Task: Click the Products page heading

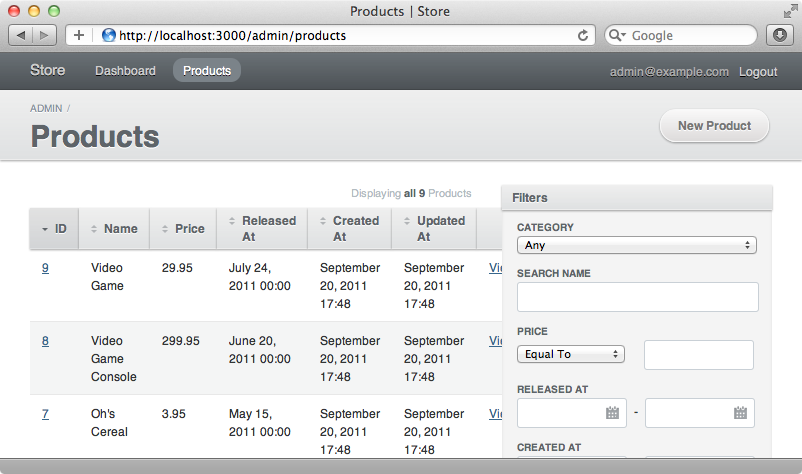Action: click(95, 137)
